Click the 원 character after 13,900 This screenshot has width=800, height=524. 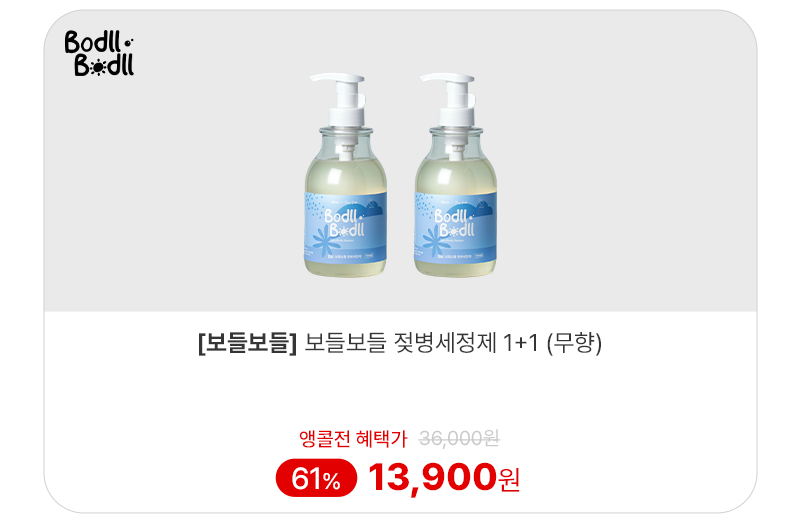[x=509, y=480]
